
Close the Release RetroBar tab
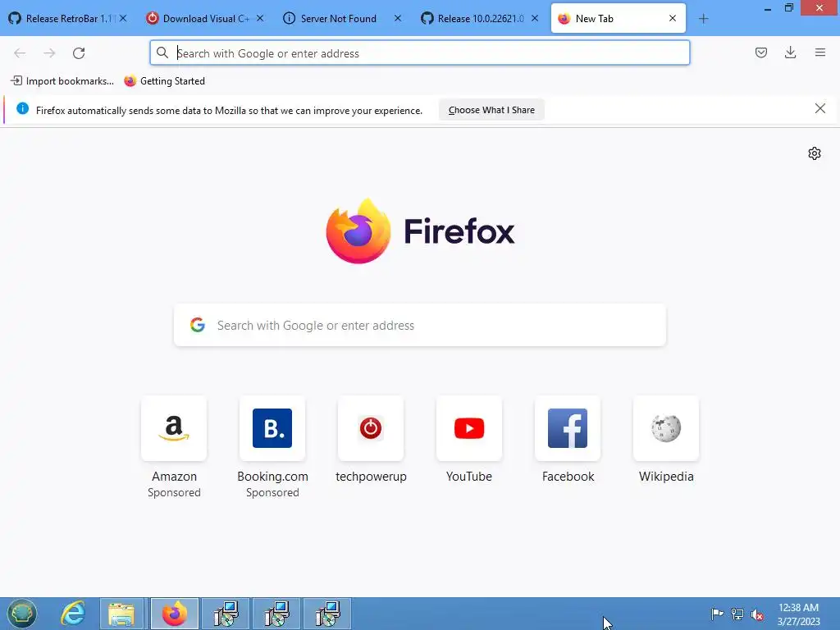[x=123, y=18]
